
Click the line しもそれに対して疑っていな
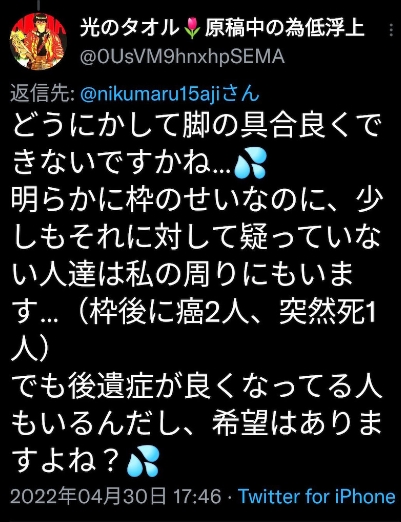coord(196,238)
